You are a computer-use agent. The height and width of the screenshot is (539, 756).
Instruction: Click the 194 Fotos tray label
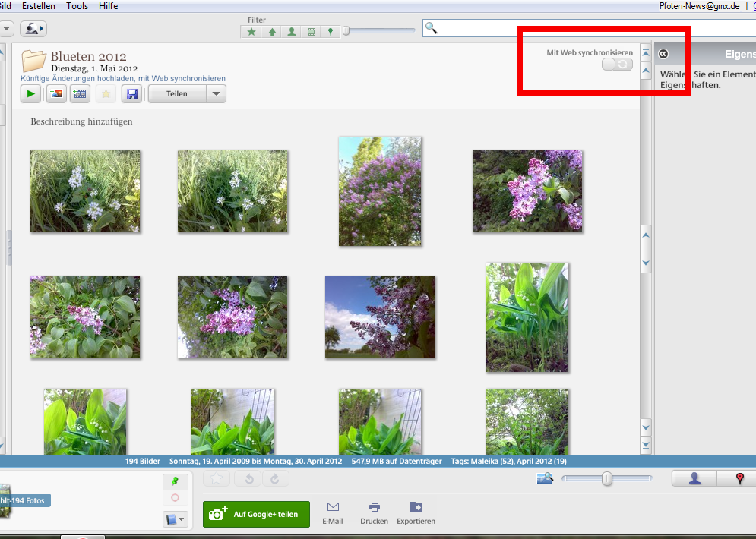[x=24, y=500]
